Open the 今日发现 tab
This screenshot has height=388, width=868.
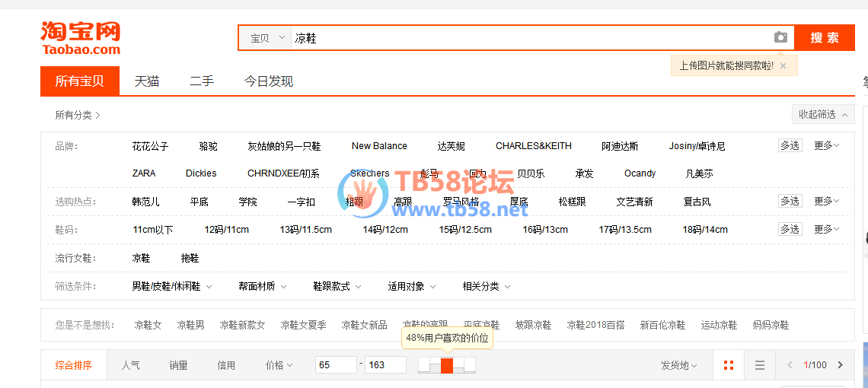pos(269,81)
